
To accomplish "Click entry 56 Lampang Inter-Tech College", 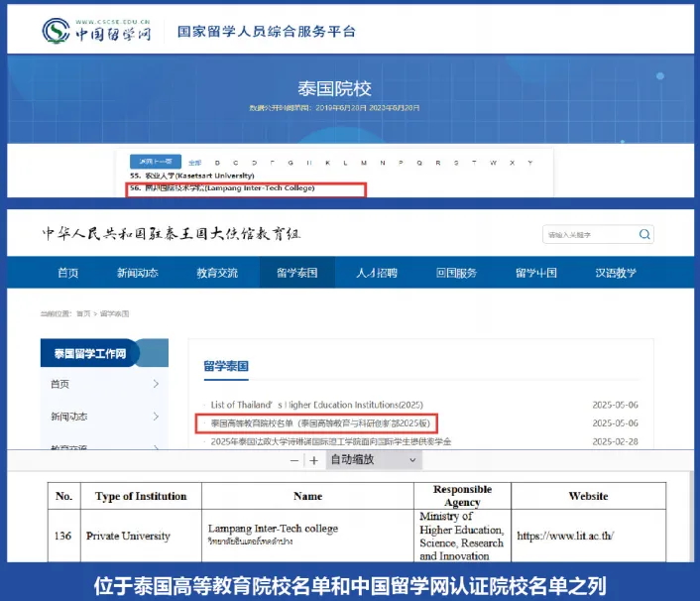I will (222, 188).
